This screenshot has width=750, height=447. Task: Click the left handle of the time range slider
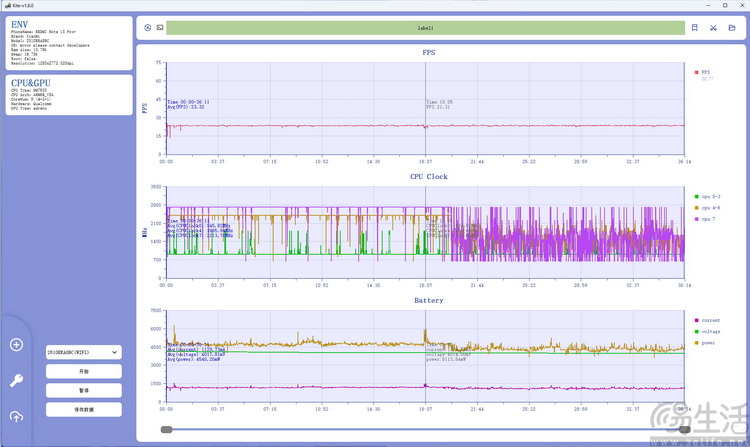pyautogui.click(x=166, y=429)
